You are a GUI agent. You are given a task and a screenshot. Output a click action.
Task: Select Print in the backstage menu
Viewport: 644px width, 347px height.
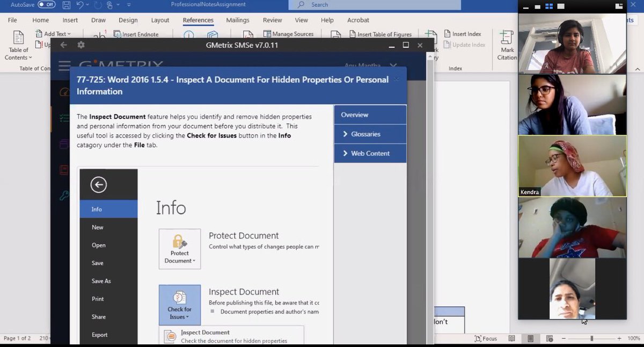coord(108,299)
